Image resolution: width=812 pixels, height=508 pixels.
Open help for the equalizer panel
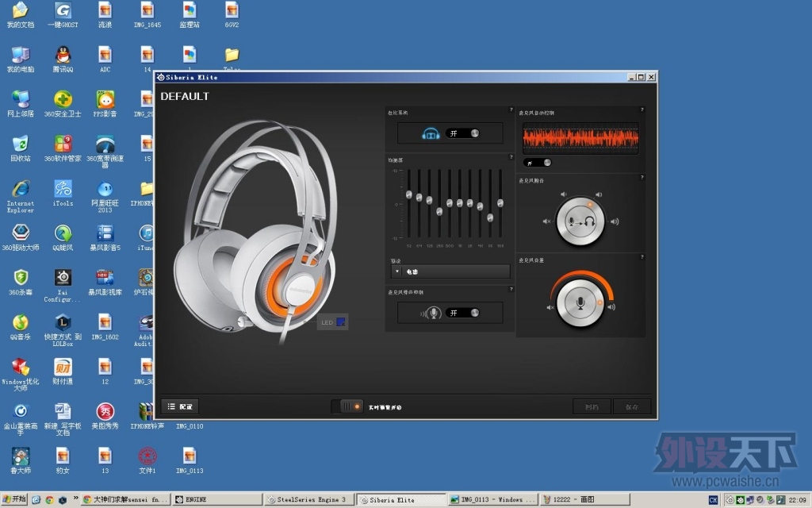point(511,156)
